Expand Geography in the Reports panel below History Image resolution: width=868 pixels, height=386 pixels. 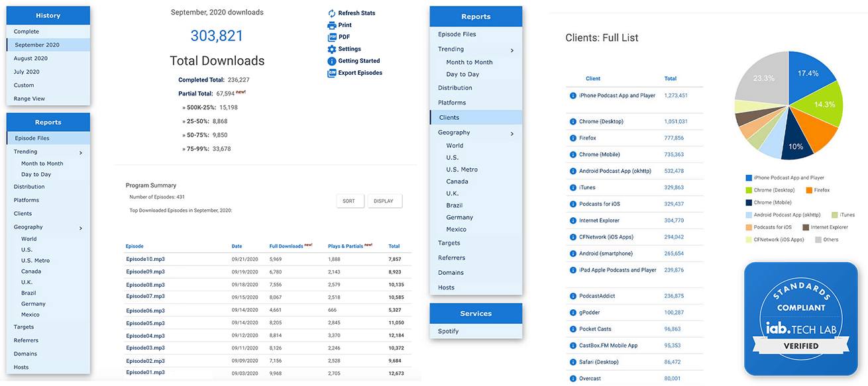click(x=81, y=228)
